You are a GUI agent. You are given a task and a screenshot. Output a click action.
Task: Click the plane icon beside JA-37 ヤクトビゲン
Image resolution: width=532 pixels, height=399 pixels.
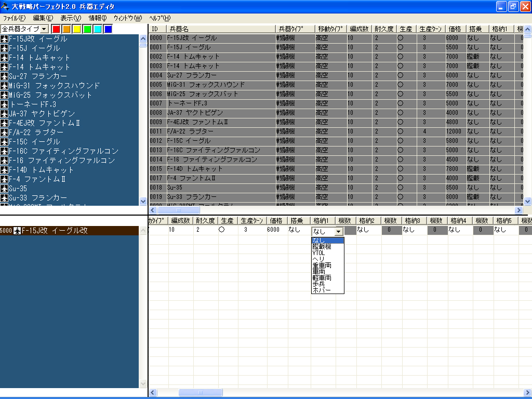(5, 114)
